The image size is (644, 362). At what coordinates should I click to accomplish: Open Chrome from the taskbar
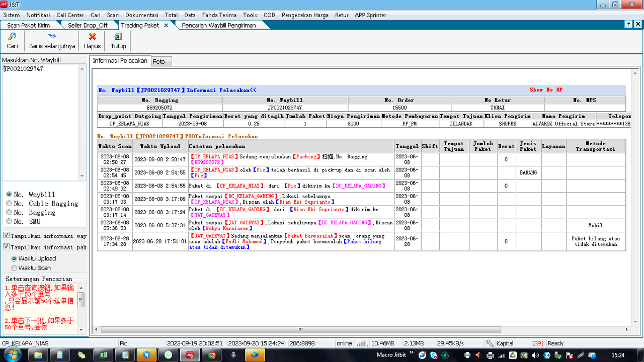point(212,355)
